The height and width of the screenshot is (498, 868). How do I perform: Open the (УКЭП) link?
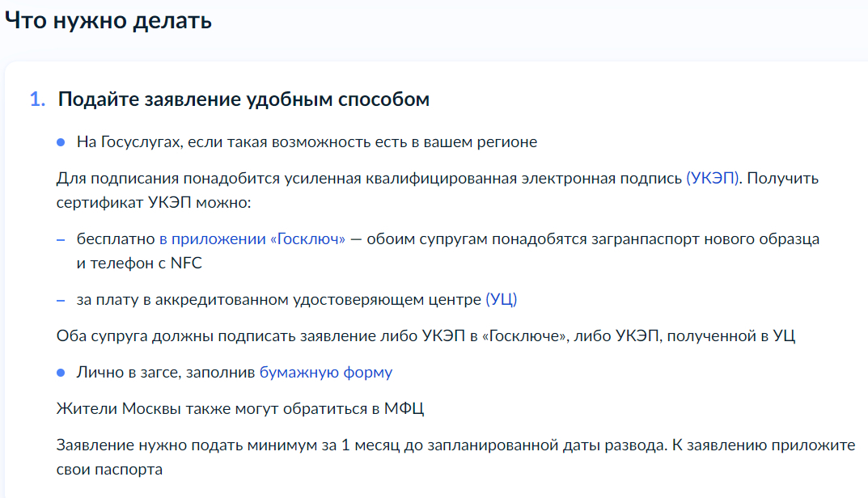712,178
